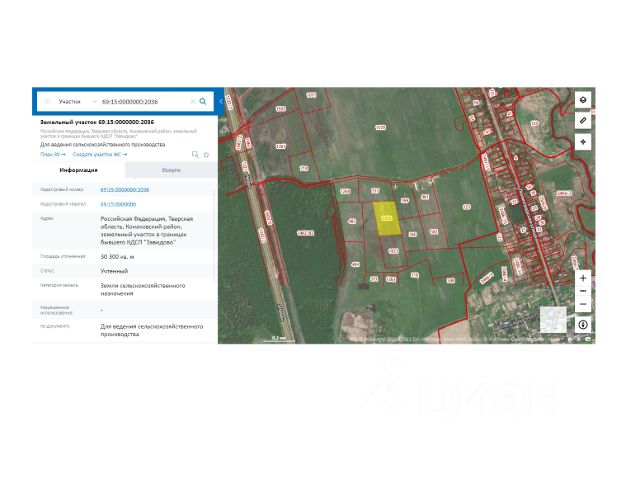Select parcel labeled 737 on map

tap(375, 191)
